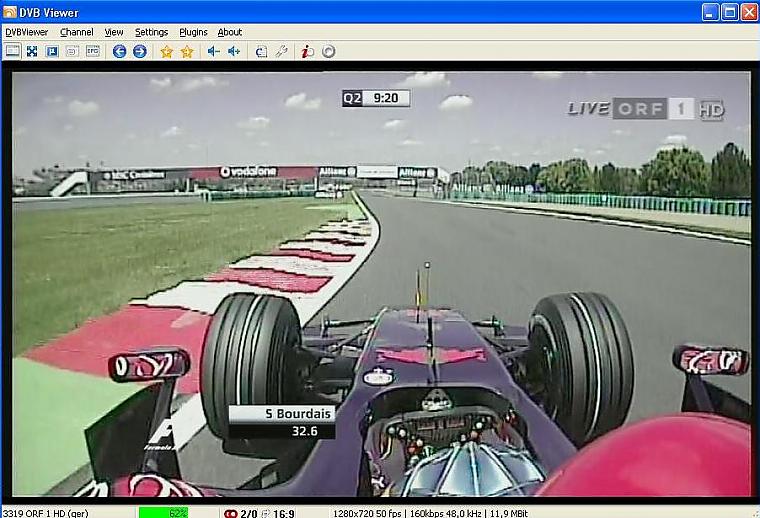
Task: Open the Plugins menu
Action: 193,32
